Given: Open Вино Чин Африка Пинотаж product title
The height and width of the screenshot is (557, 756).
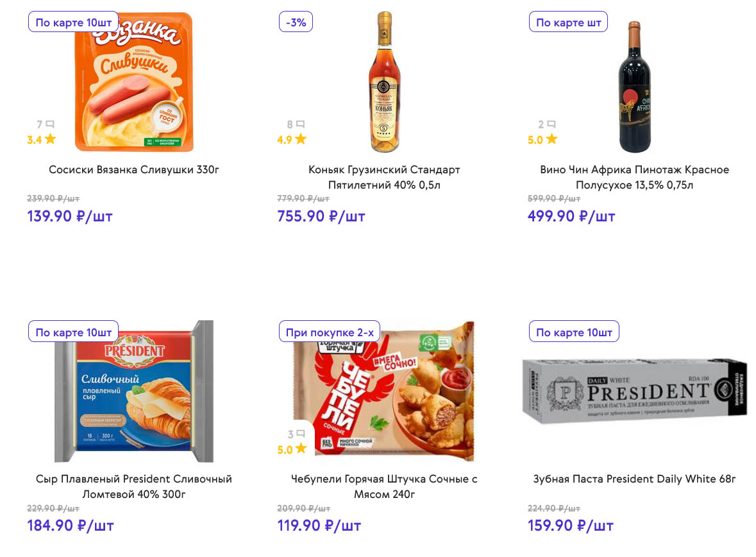Looking at the screenshot, I should click(x=634, y=178).
